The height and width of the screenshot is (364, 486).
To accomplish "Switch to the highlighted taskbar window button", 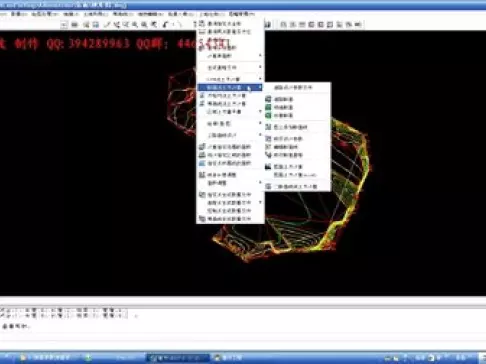I will coord(178,358).
